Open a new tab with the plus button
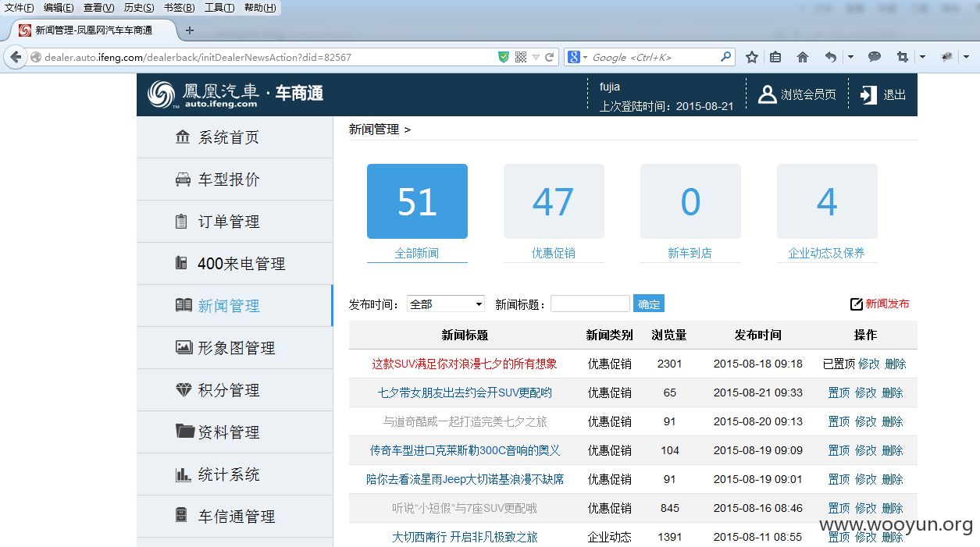 pos(189,30)
